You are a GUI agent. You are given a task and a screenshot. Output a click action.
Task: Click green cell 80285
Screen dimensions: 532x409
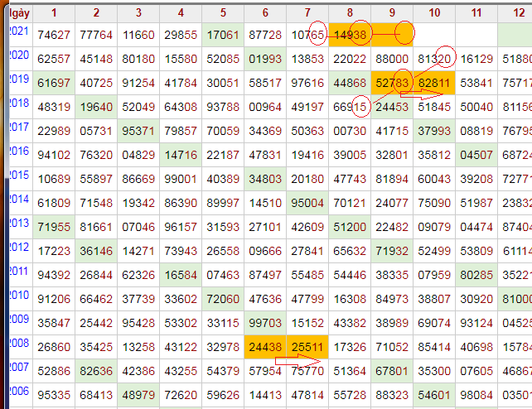coord(476,275)
